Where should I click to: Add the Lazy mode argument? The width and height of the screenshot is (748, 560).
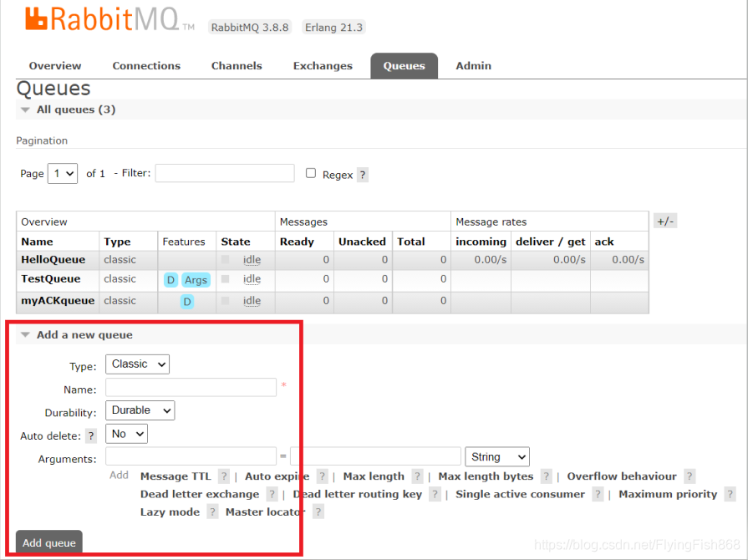click(170, 512)
